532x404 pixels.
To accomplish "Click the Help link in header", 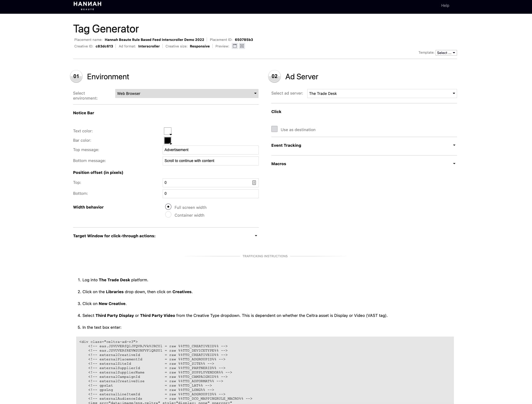I will tap(445, 6).
